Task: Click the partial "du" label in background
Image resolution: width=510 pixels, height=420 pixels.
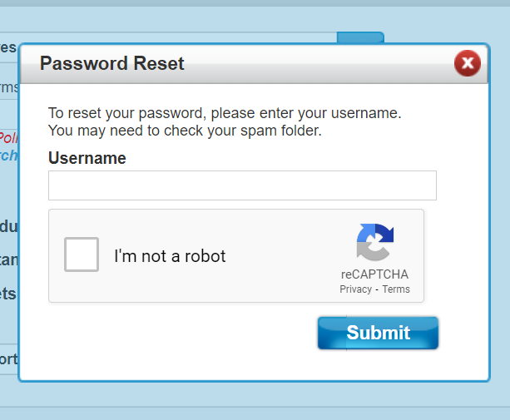Action: [x=8, y=226]
